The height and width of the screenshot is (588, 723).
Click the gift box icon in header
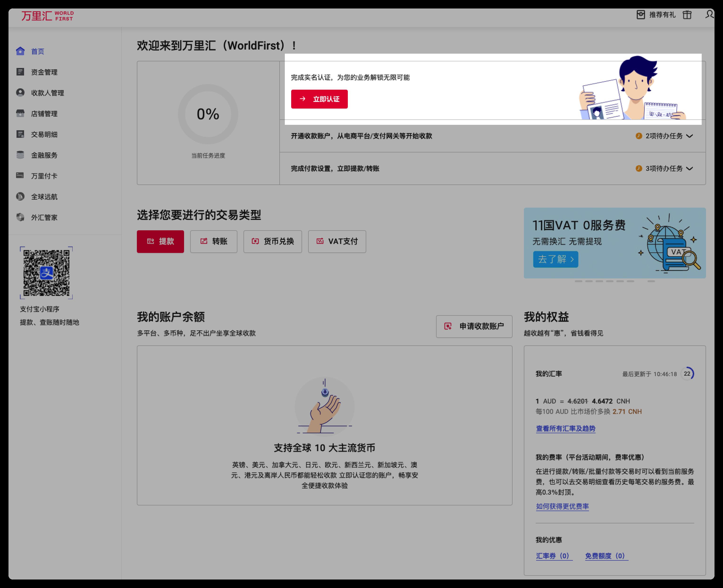[687, 15]
